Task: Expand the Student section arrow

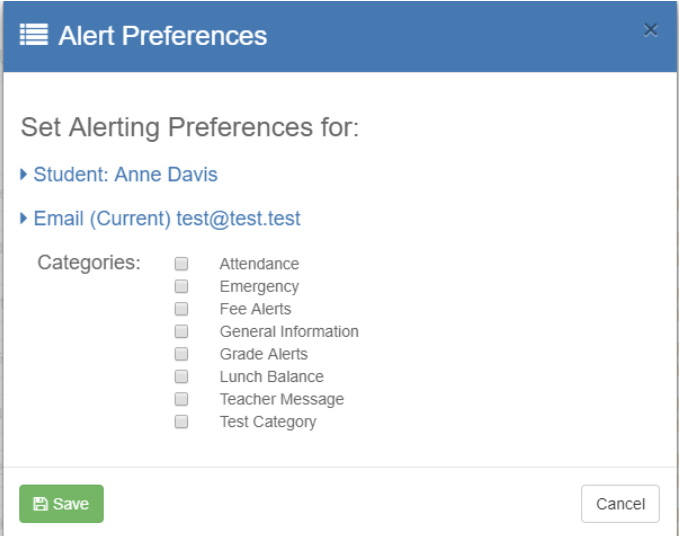Action: pyautogui.click(x=24, y=175)
